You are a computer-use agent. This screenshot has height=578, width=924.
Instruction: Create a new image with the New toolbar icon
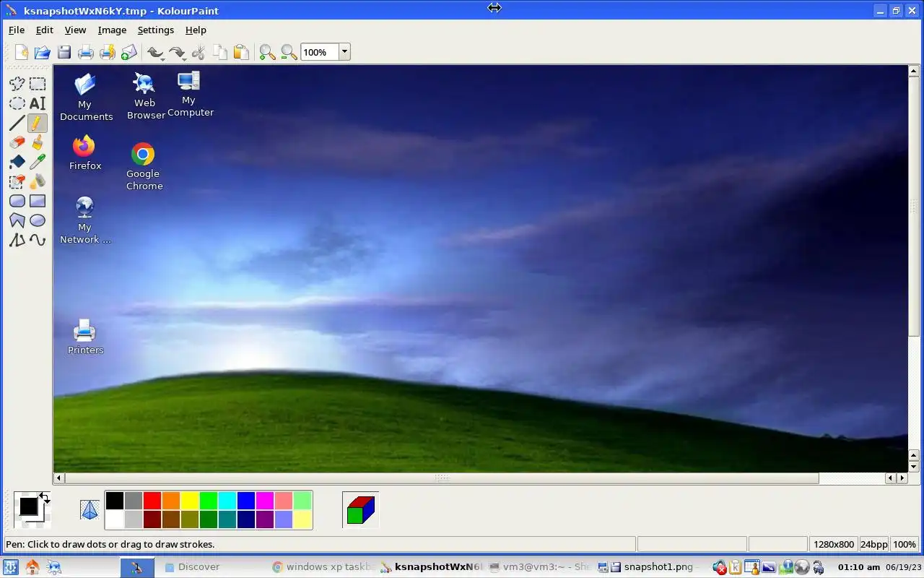(22, 52)
